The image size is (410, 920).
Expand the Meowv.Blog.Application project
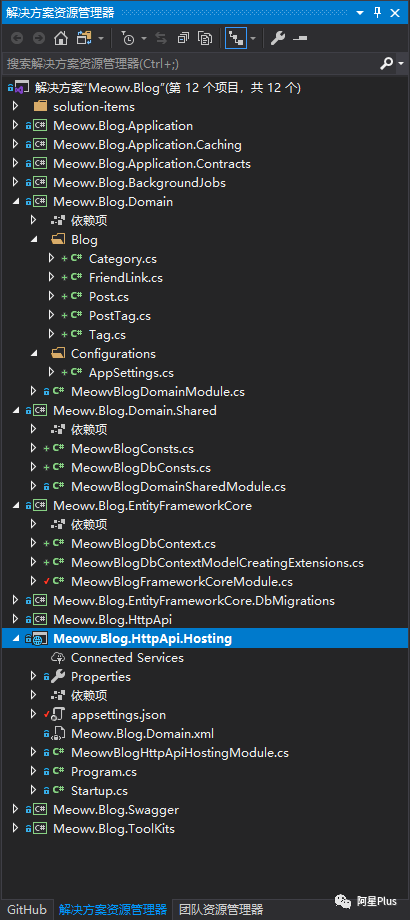pos(15,126)
